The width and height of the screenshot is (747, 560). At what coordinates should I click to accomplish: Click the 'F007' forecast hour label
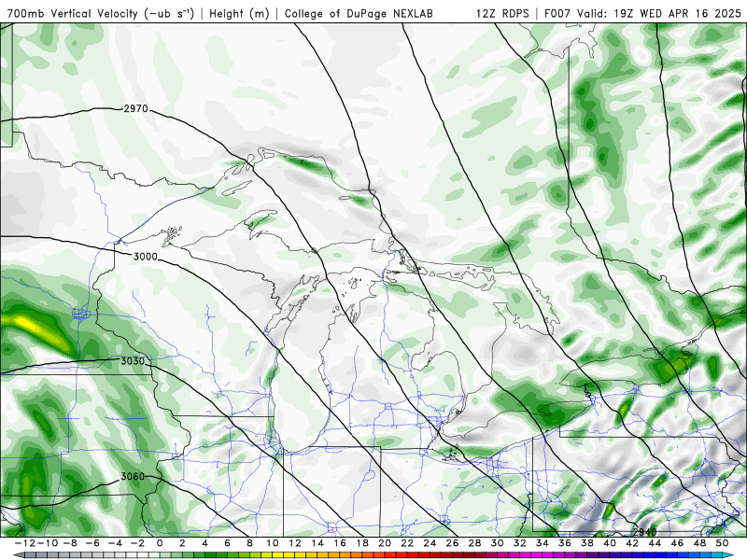click(x=557, y=13)
